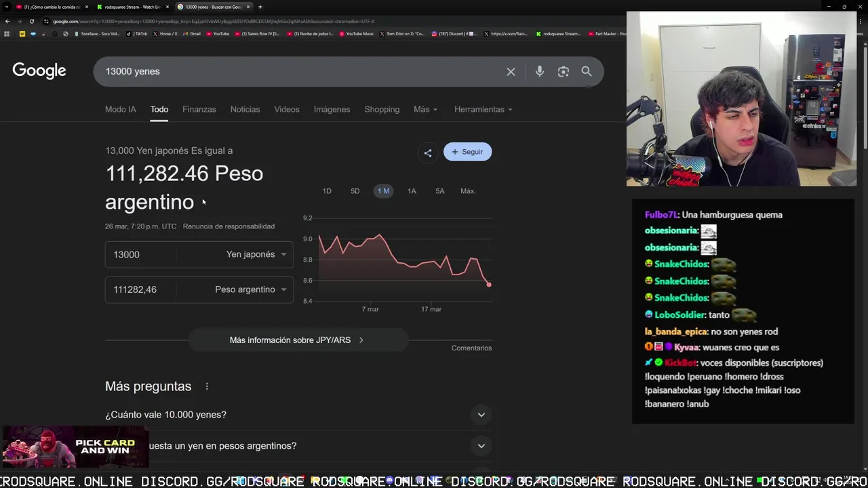This screenshot has width=868, height=488.
Task: Open the YouTube Music bookmark
Action: pyautogui.click(x=357, y=34)
